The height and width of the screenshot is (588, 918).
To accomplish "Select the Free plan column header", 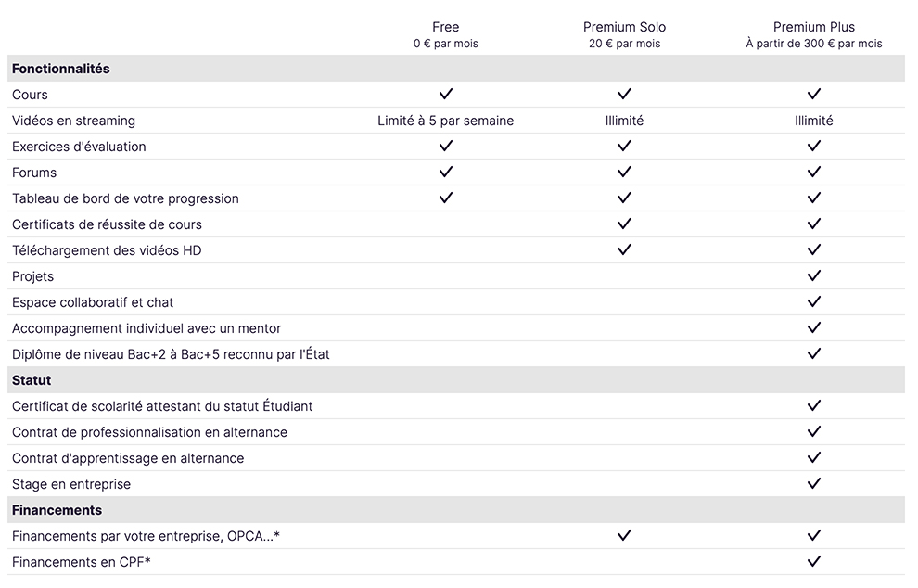I will (x=446, y=27).
